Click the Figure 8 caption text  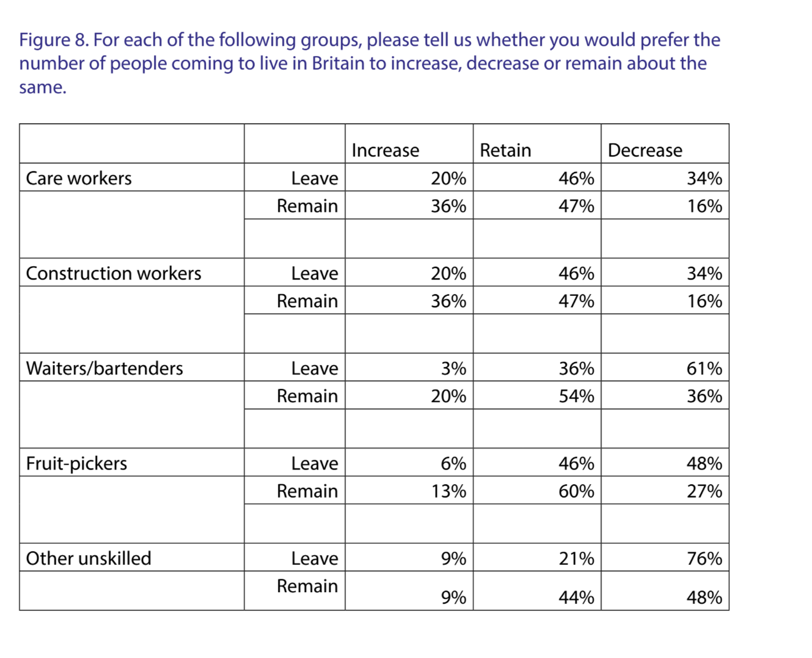tap(369, 63)
